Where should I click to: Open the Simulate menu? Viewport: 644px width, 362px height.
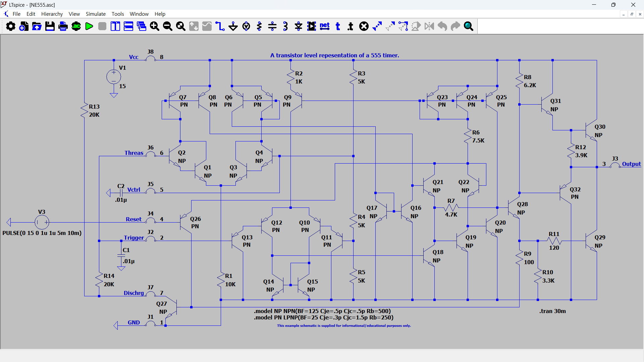coord(96,14)
